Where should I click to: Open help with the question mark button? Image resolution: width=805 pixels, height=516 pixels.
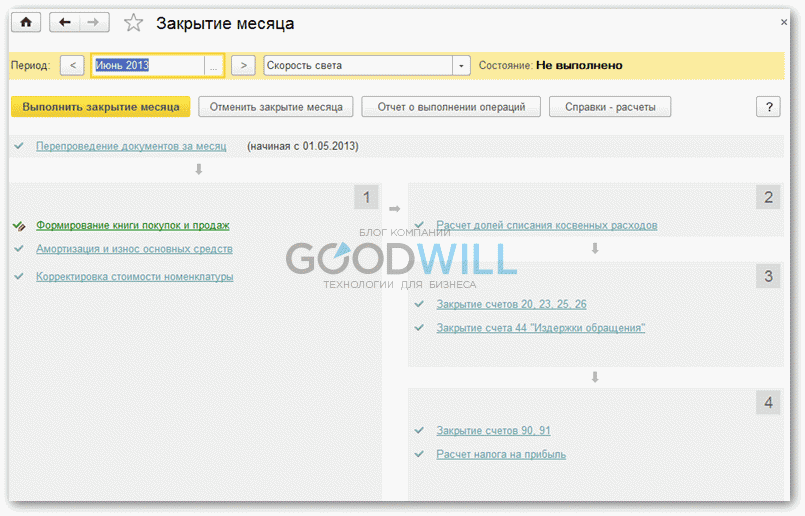pyautogui.click(x=767, y=107)
